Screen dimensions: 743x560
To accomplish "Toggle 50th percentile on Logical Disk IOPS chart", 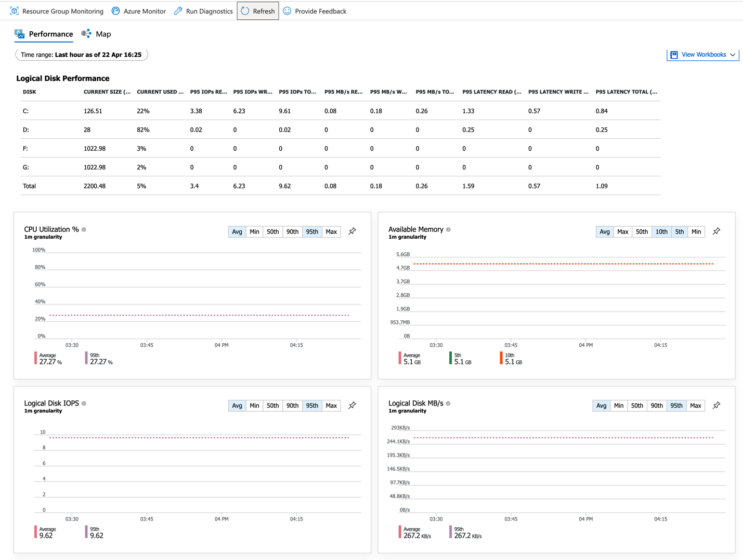I will click(x=273, y=406).
